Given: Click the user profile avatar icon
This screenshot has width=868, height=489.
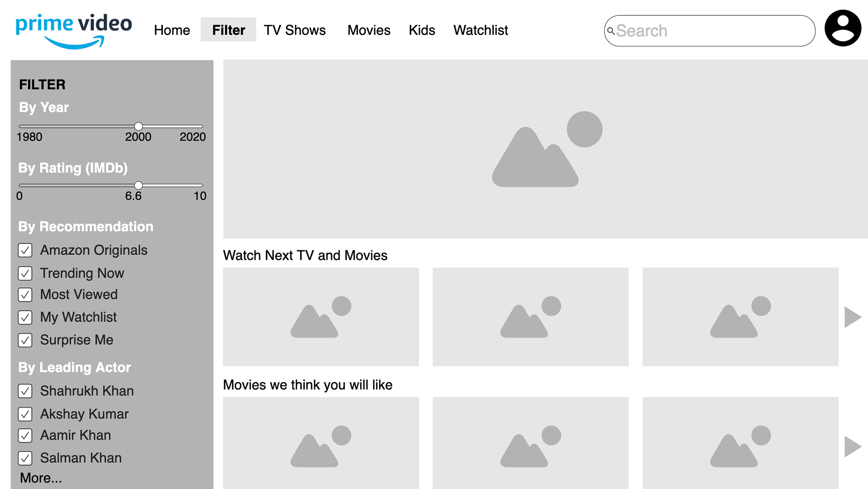Looking at the screenshot, I should (x=843, y=28).
